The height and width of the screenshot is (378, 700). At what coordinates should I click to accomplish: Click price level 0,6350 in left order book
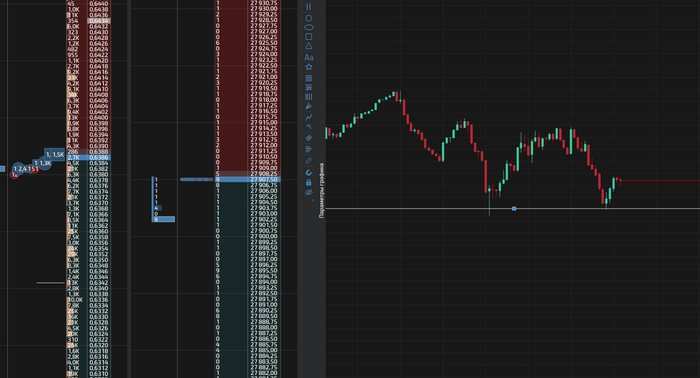98,260
